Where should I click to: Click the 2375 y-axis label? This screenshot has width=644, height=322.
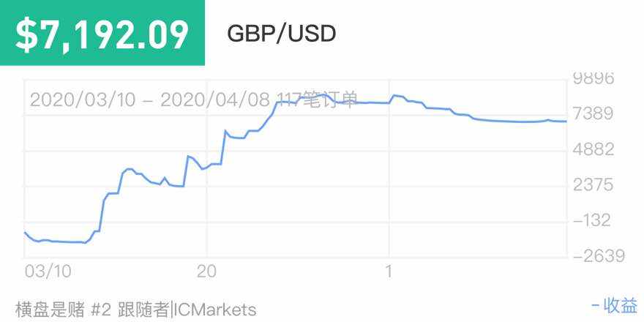pyautogui.click(x=594, y=184)
